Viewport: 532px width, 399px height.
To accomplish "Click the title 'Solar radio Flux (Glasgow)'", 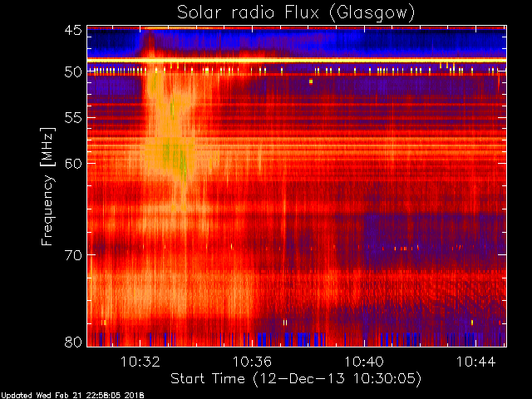I will point(296,13).
